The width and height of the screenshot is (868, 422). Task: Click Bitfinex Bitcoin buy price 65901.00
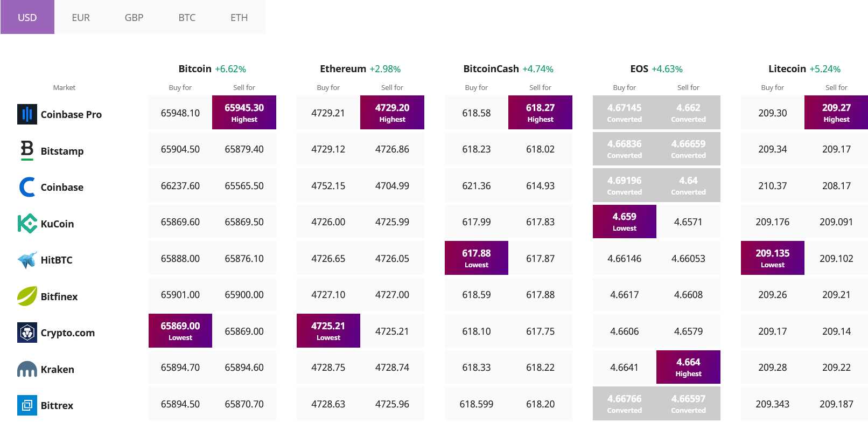tap(180, 294)
